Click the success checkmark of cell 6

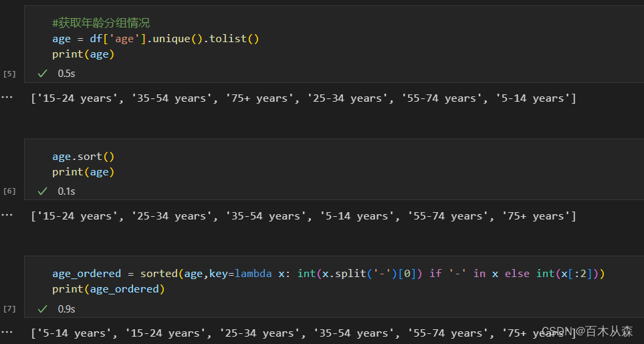[x=42, y=191]
